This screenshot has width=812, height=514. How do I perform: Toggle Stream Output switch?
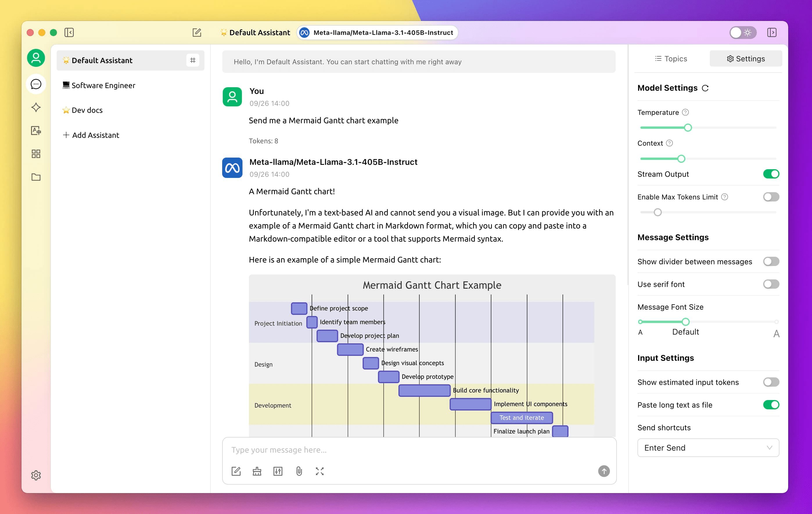770,174
